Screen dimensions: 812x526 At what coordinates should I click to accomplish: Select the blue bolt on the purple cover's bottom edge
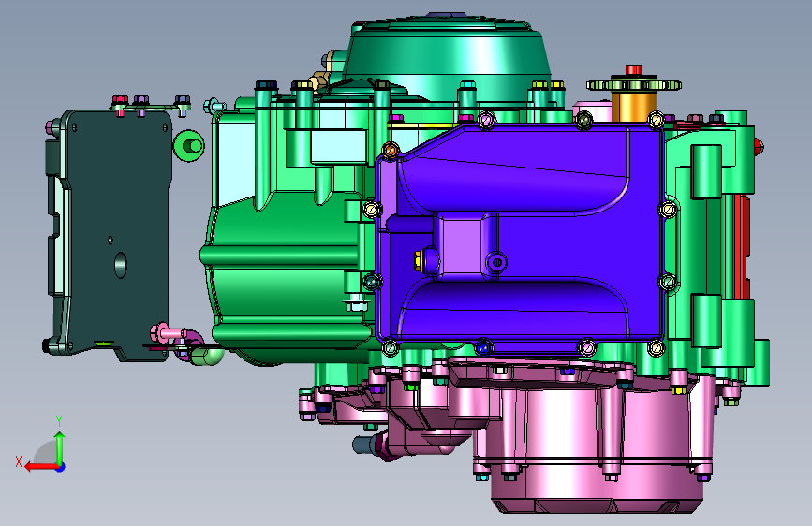pyautogui.click(x=483, y=347)
